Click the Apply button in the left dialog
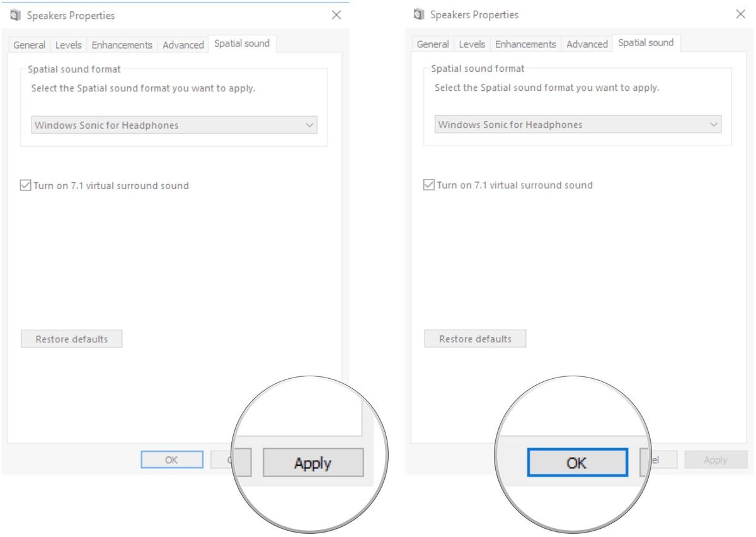This screenshot has width=756, height=537. click(x=313, y=462)
